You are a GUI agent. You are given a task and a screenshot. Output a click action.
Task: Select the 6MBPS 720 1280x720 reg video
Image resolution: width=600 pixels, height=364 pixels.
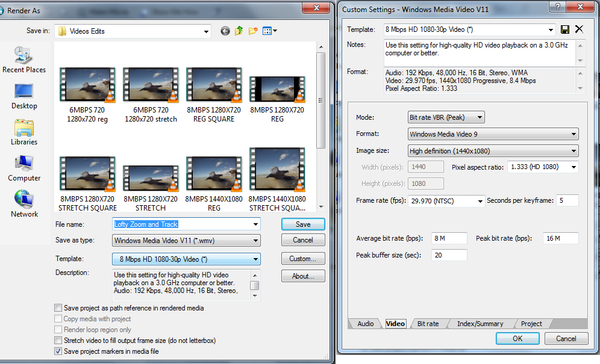tap(87, 95)
